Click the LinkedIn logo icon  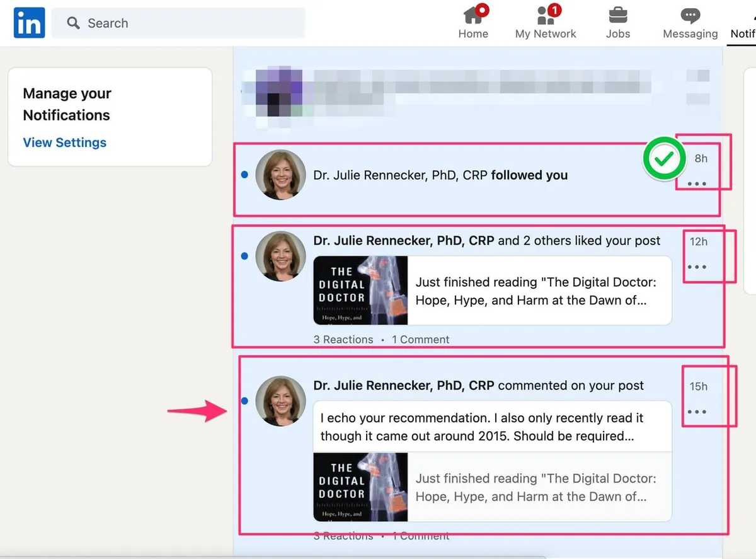(29, 23)
